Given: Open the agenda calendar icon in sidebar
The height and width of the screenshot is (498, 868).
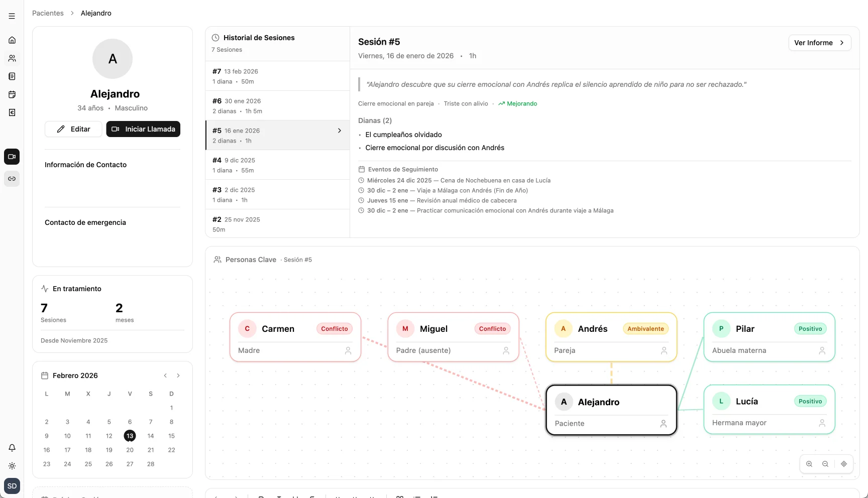Looking at the screenshot, I should coord(12,94).
